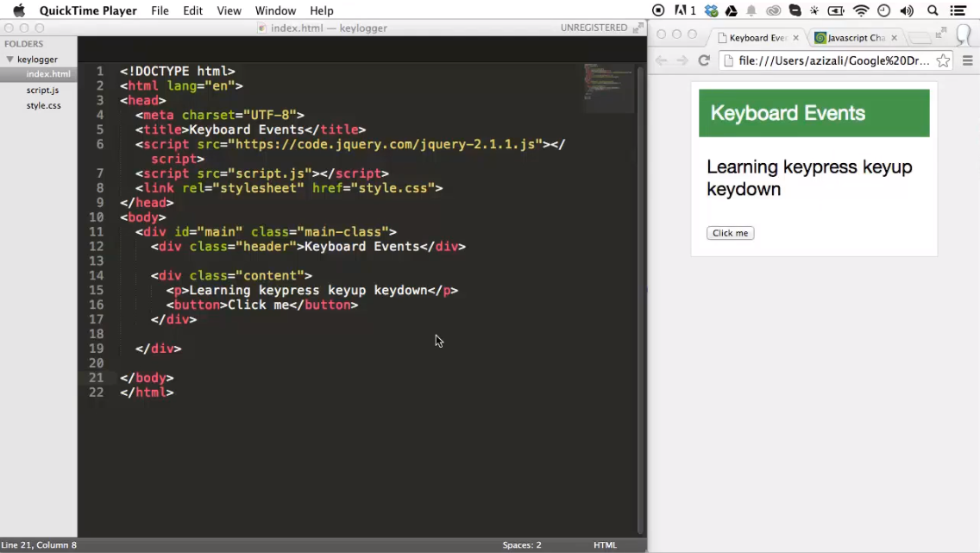Switch to the "Javascript Cha" browser tab
980x553 pixels.
click(x=854, y=37)
